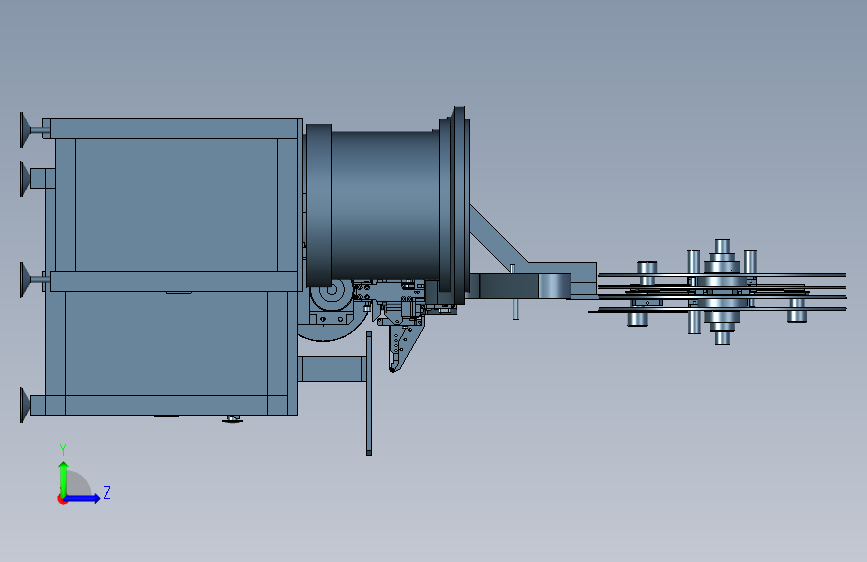Click the red X axis dot at the triad origin
This screenshot has height=562, width=867.
click(x=61, y=499)
